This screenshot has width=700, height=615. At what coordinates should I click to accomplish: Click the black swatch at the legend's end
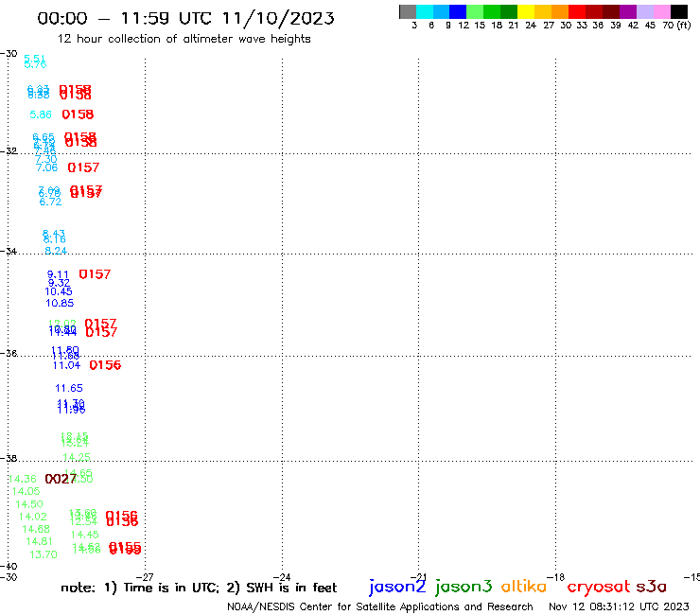pyautogui.click(x=678, y=11)
